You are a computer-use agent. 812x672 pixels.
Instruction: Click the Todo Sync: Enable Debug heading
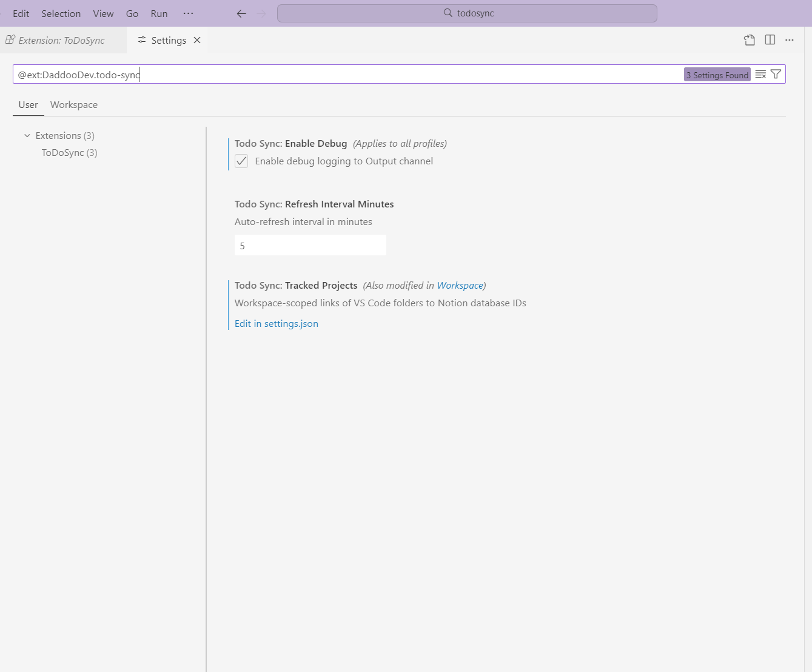click(x=290, y=143)
